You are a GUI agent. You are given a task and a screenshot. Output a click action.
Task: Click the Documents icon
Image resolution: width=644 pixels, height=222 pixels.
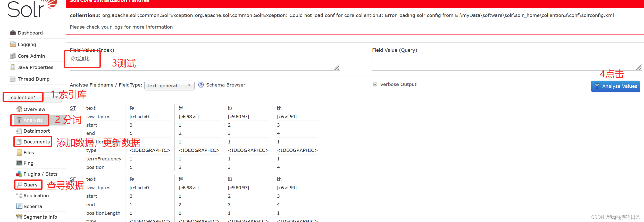point(19,142)
